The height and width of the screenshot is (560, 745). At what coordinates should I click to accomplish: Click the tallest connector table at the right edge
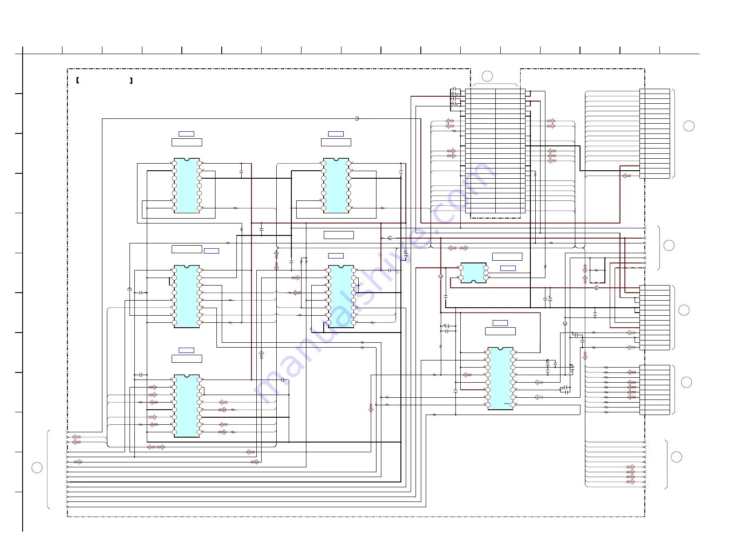pos(655,133)
